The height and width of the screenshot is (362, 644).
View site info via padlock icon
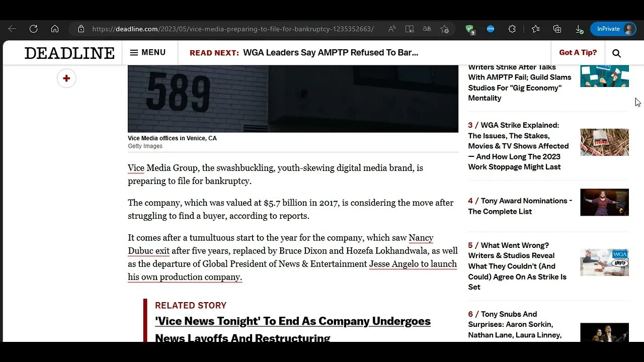(x=81, y=29)
